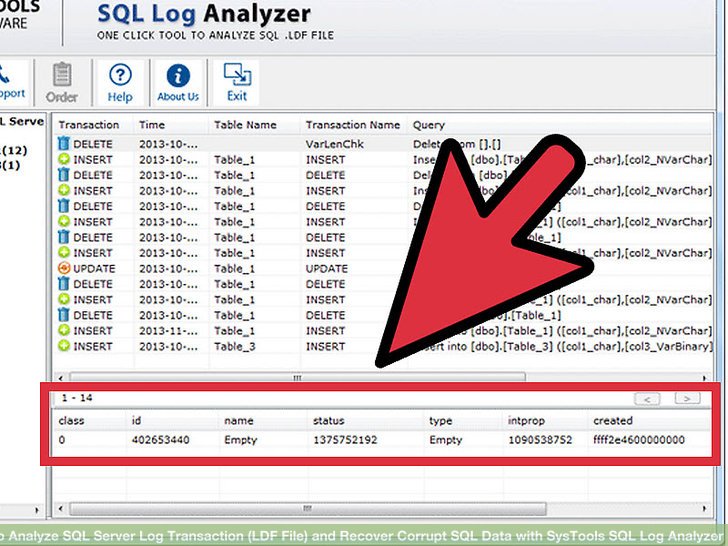Viewport: 728px width, 546px height.
Task: Sort by the Time column header
Action: 152,125
